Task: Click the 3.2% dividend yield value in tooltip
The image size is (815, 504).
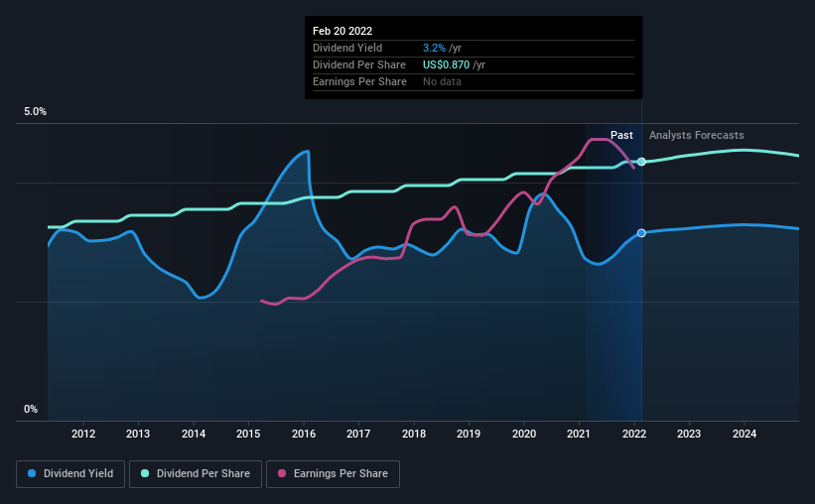Action: coord(434,48)
